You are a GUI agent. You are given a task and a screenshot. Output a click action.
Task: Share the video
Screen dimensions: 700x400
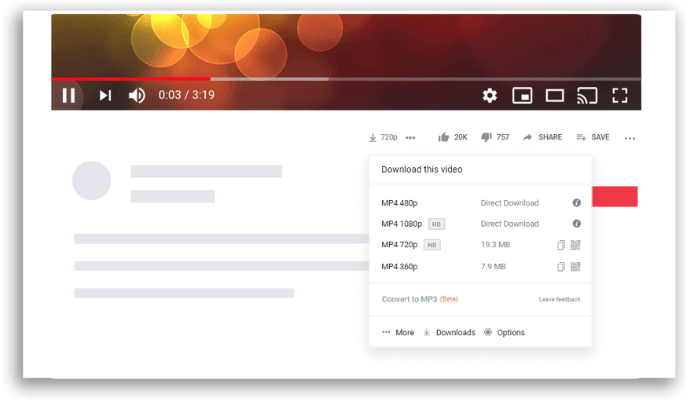click(x=542, y=137)
